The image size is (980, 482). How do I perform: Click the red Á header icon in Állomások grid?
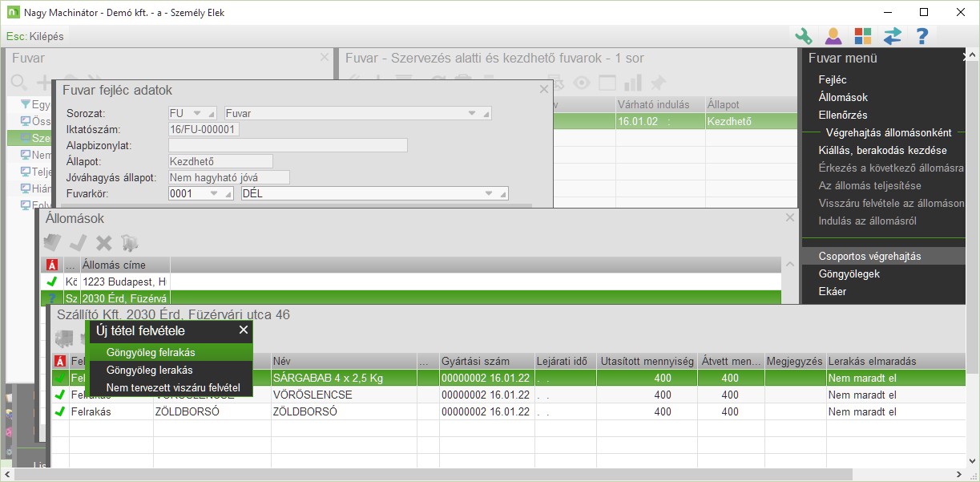tap(51, 265)
